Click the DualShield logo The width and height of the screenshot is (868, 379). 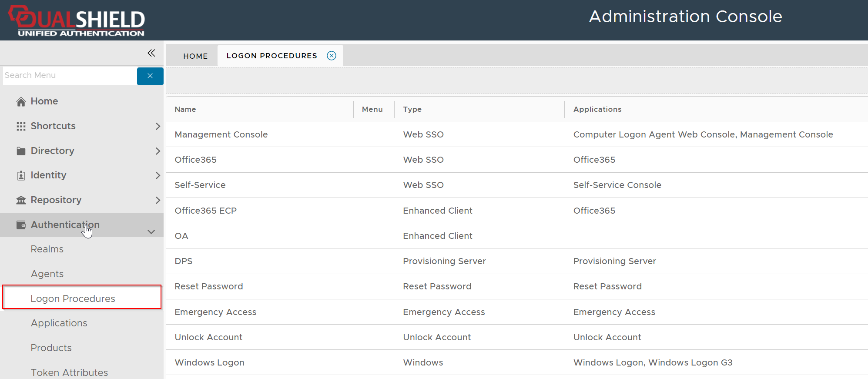(x=77, y=20)
